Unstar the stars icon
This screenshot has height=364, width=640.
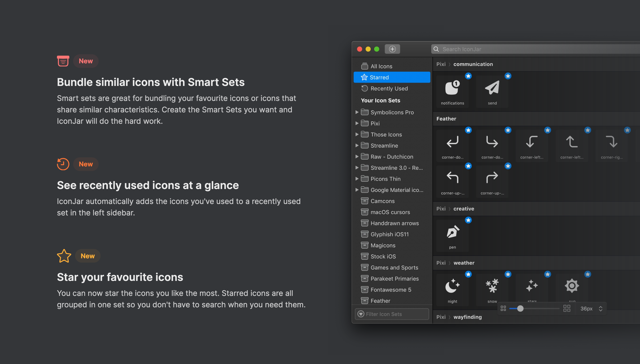[548, 274]
